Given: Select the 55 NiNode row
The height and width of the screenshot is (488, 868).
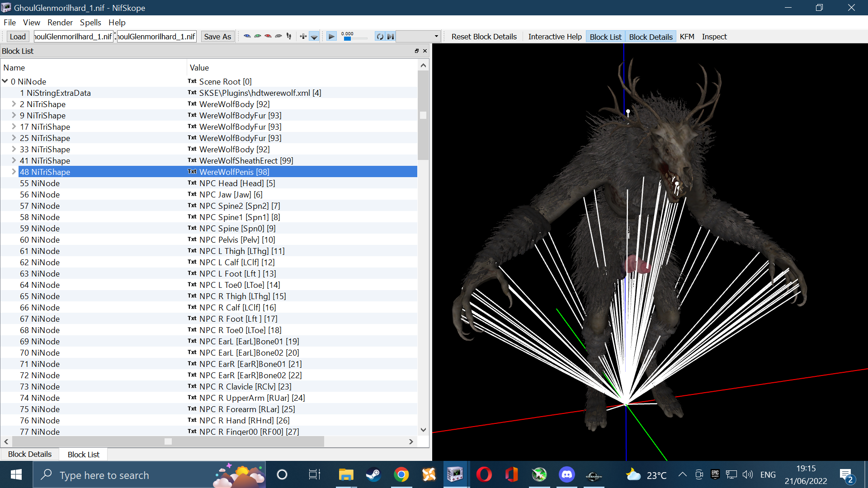Looking at the screenshot, I should [x=208, y=183].
